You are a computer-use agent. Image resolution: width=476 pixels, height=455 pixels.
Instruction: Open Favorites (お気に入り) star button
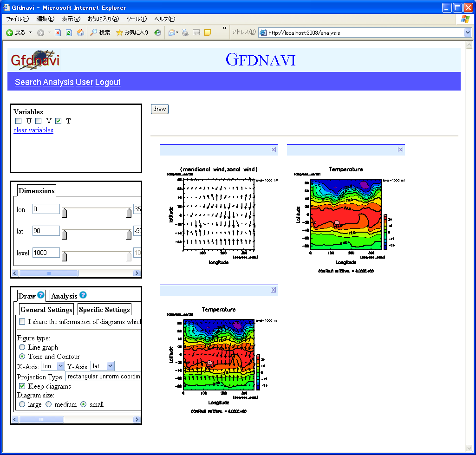[x=132, y=32]
